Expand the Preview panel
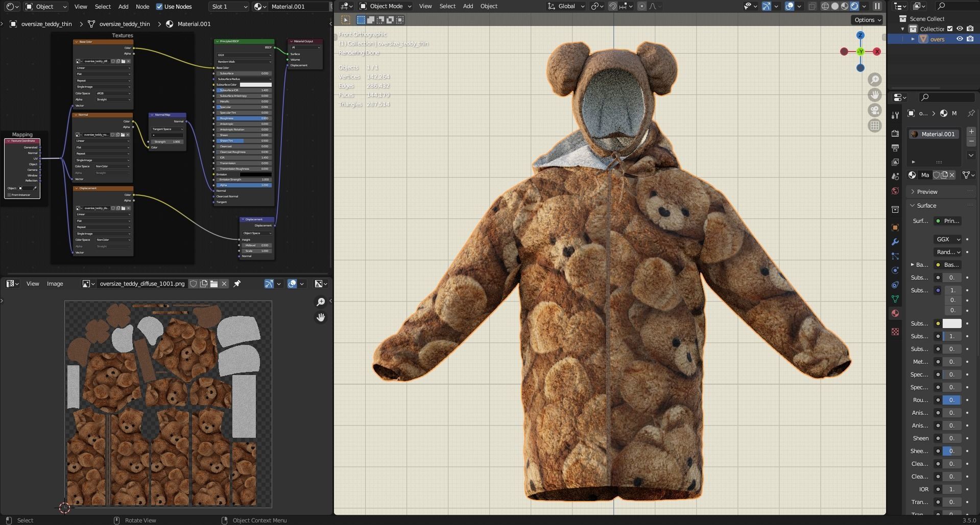980x525 pixels. 927,192
